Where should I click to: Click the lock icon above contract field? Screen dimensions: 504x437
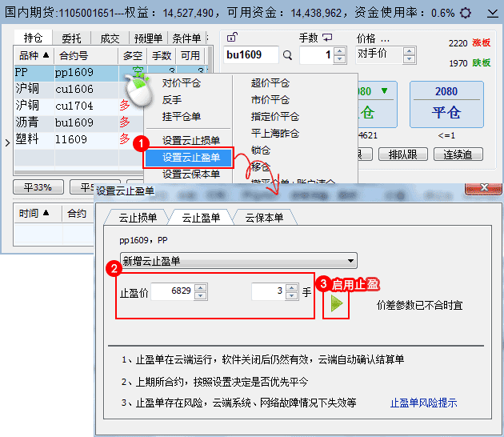232,38
